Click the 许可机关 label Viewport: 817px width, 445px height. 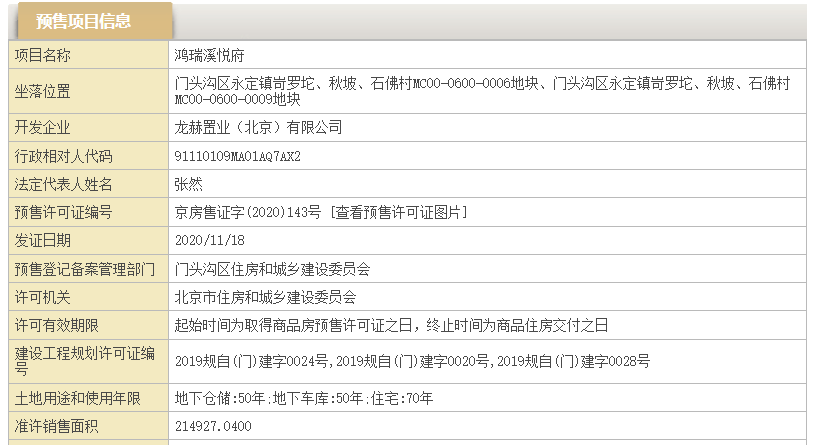(x=42, y=297)
